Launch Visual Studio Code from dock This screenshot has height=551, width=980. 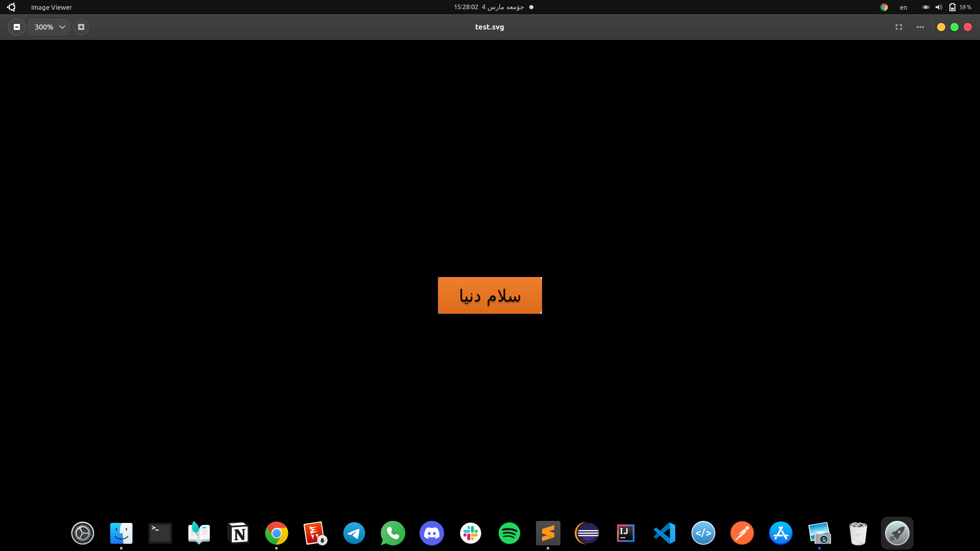665,533
